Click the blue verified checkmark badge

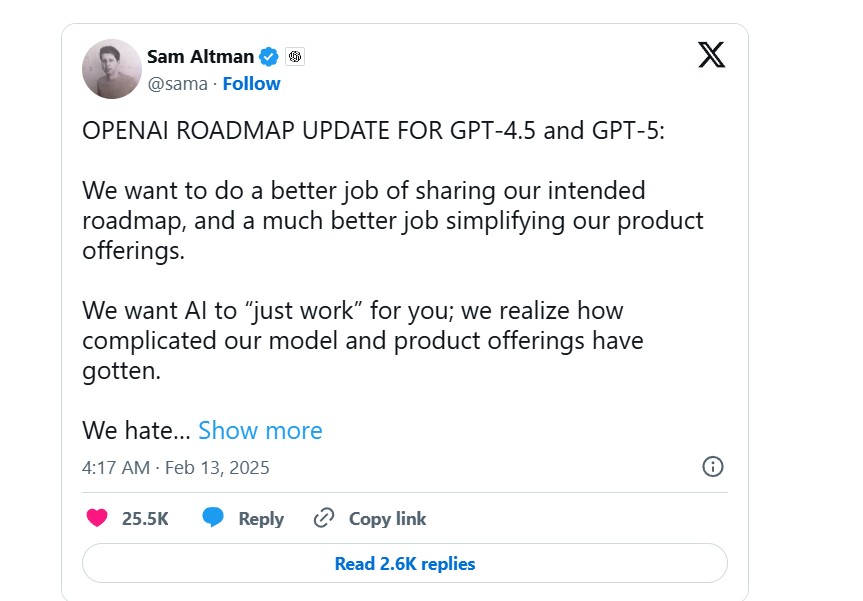coord(269,56)
